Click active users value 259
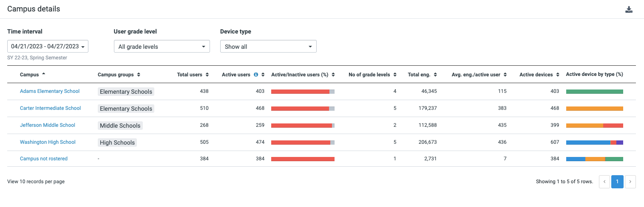The width and height of the screenshot is (644, 207). pyautogui.click(x=260, y=125)
